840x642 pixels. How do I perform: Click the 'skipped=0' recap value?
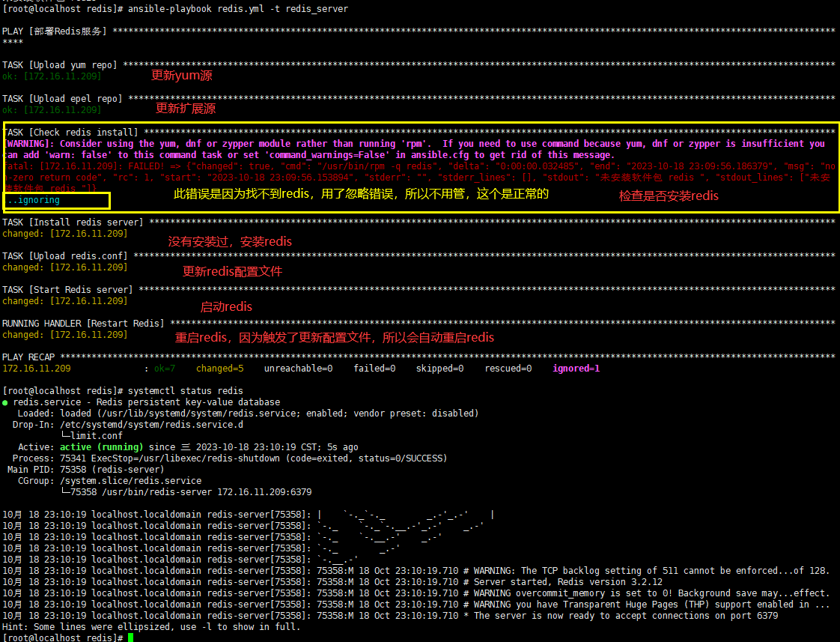tap(439, 368)
